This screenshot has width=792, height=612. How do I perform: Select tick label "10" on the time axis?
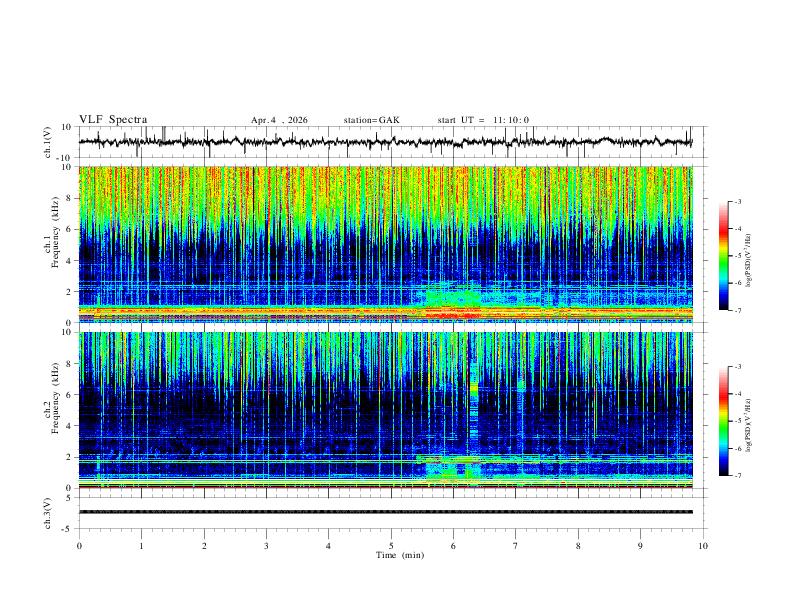coord(703,546)
